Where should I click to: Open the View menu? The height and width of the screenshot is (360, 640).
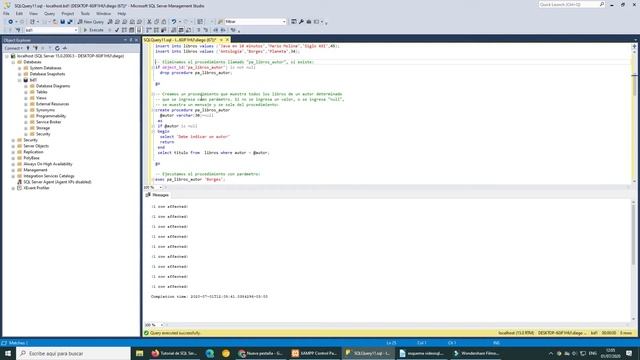coord(33,13)
